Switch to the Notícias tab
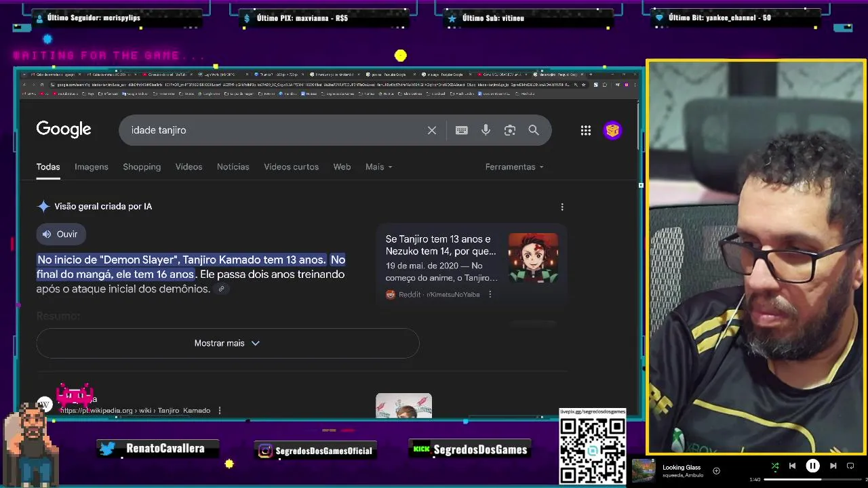868x488 pixels. [x=233, y=167]
